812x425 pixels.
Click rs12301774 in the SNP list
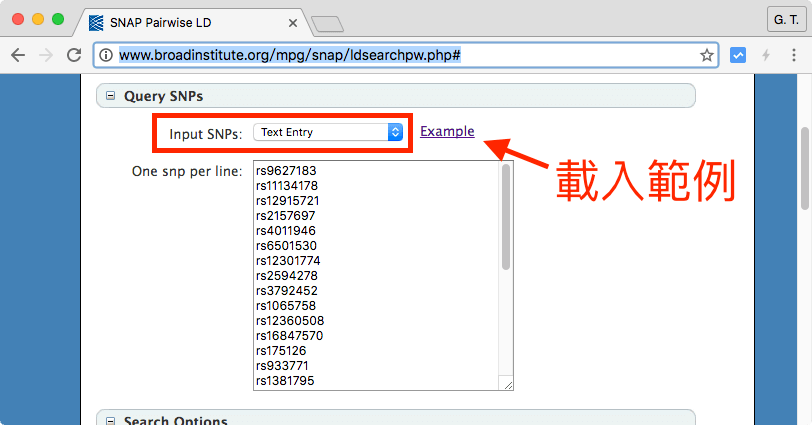[288, 261]
